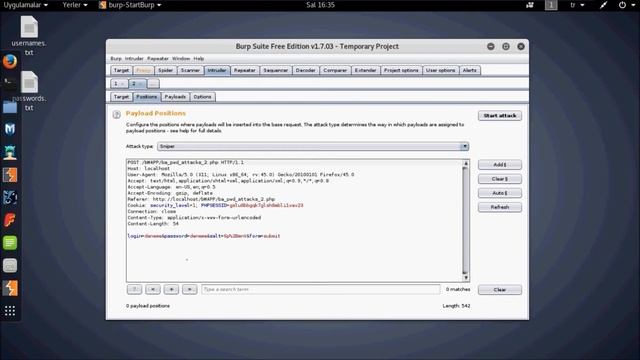The image size is (640, 360).
Task: Click the pen icon in top bar
Action: tap(603, 5)
